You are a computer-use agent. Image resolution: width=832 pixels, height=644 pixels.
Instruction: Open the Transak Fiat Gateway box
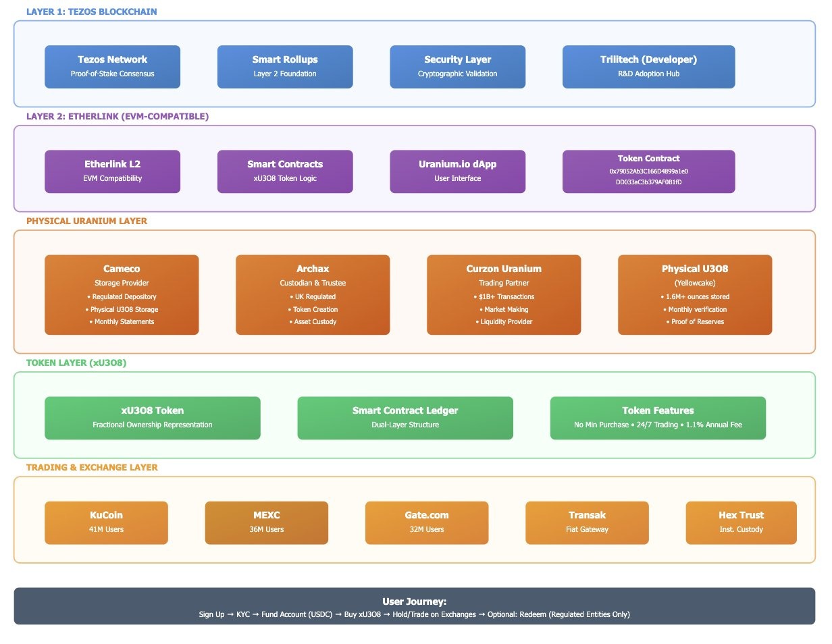[x=587, y=522]
